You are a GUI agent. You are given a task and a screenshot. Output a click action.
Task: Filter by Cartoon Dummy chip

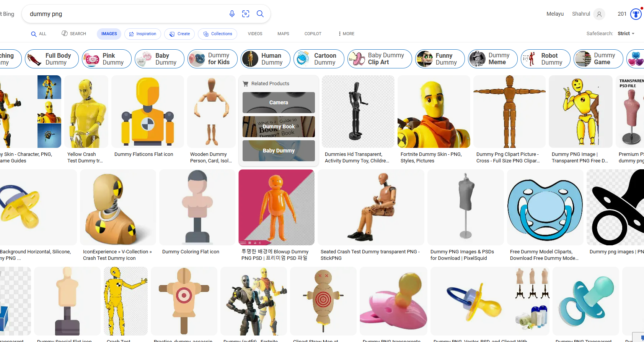(318, 59)
